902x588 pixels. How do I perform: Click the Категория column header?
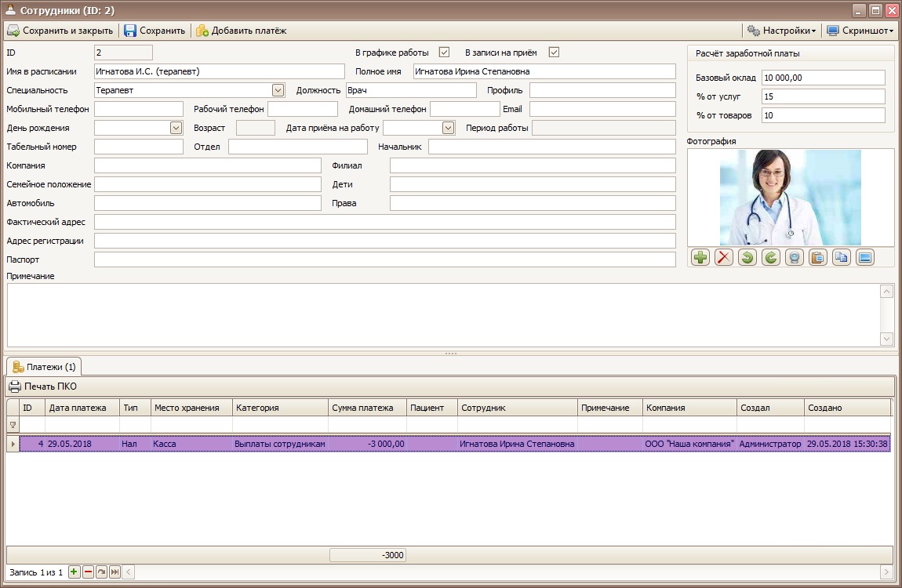280,408
